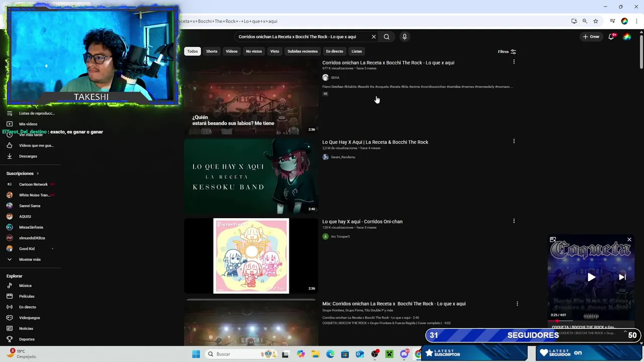
Task: Select the Shorts filter chip
Action: pos(212,51)
